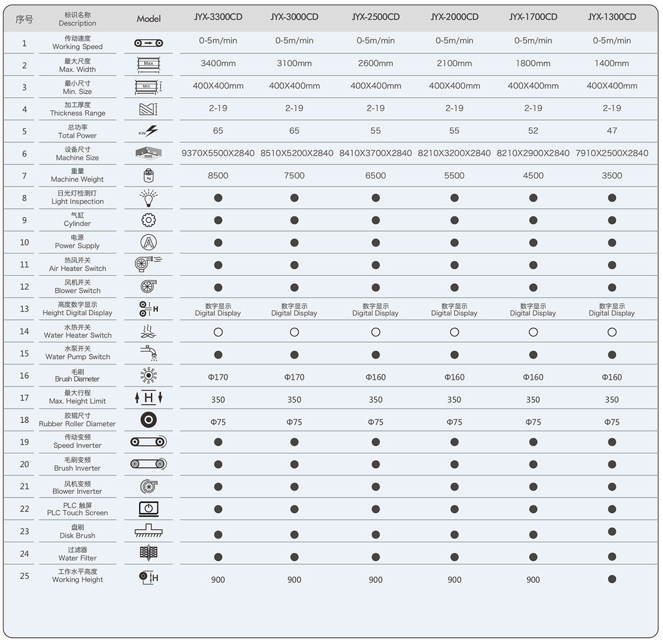The image size is (663, 644).
Task: Click the Water Pump Switch faucet icon
Action: coord(148,353)
